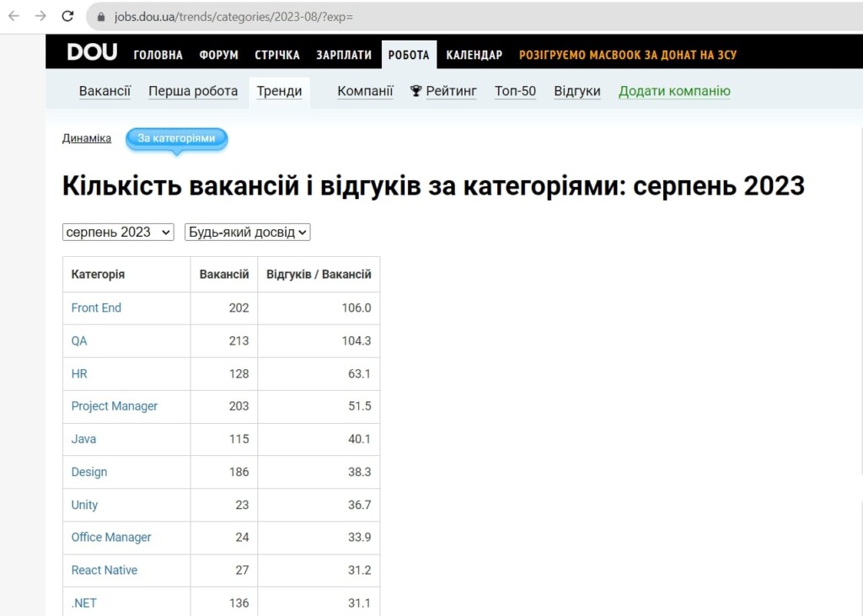Click the padlock site info icon
Screen dimensions: 863x616
101,17
